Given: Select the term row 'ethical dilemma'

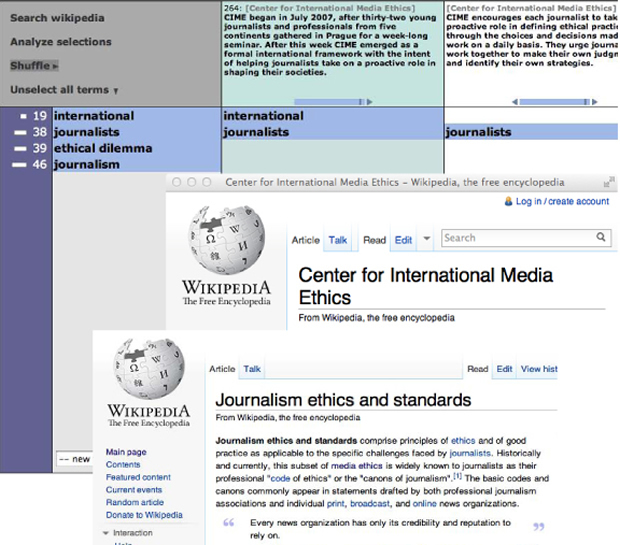Looking at the screenshot, I should click(x=137, y=148).
